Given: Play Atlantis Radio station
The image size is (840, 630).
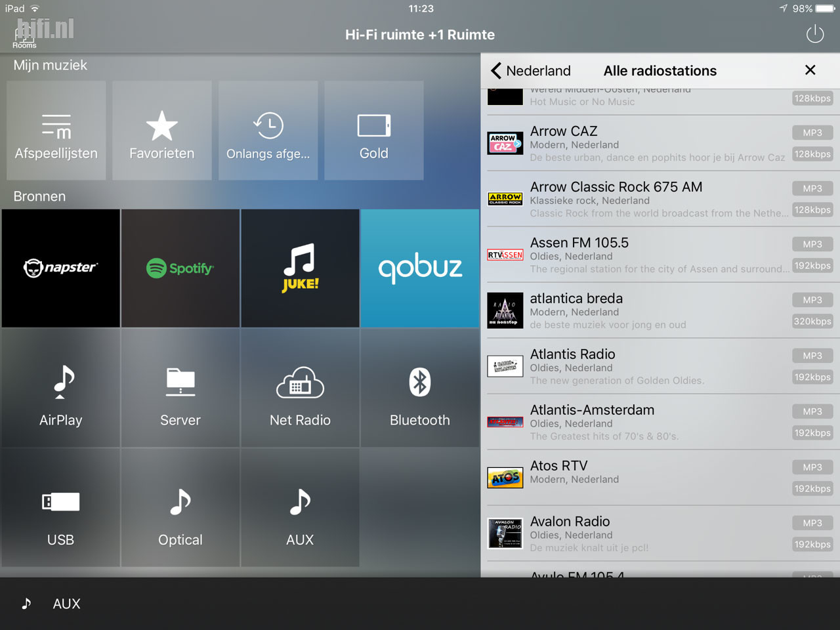Looking at the screenshot, I should 660,366.
